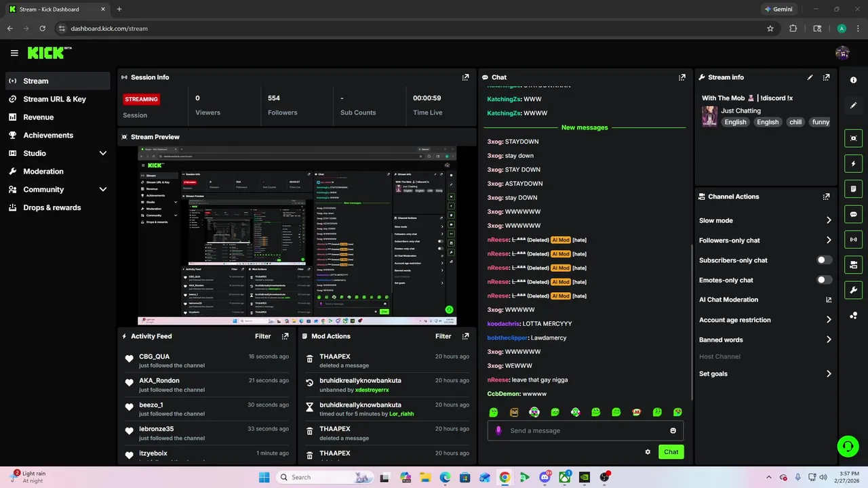Pop out the Channel Actions panel
The height and width of the screenshot is (488, 868).
[x=826, y=197]
